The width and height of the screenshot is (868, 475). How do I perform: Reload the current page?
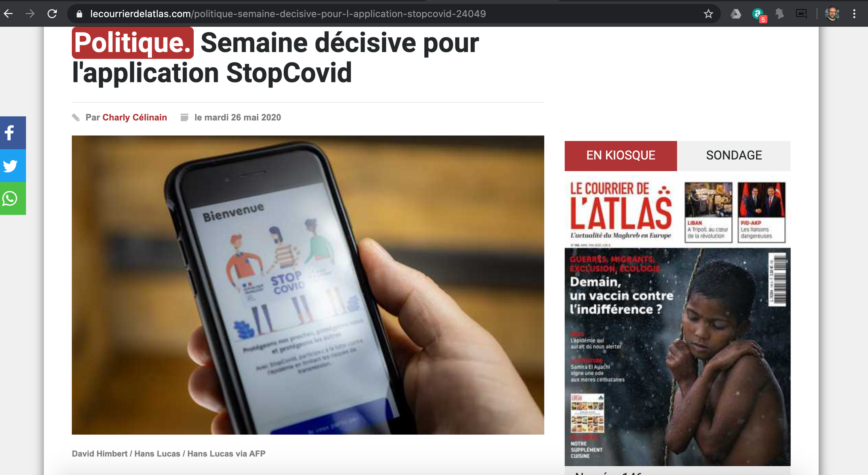pos(52,14)
